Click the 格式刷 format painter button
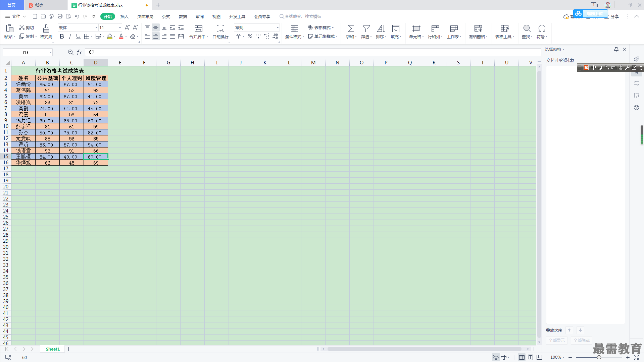The height and width of the screenshot is (362, 644). pos(46,32)
